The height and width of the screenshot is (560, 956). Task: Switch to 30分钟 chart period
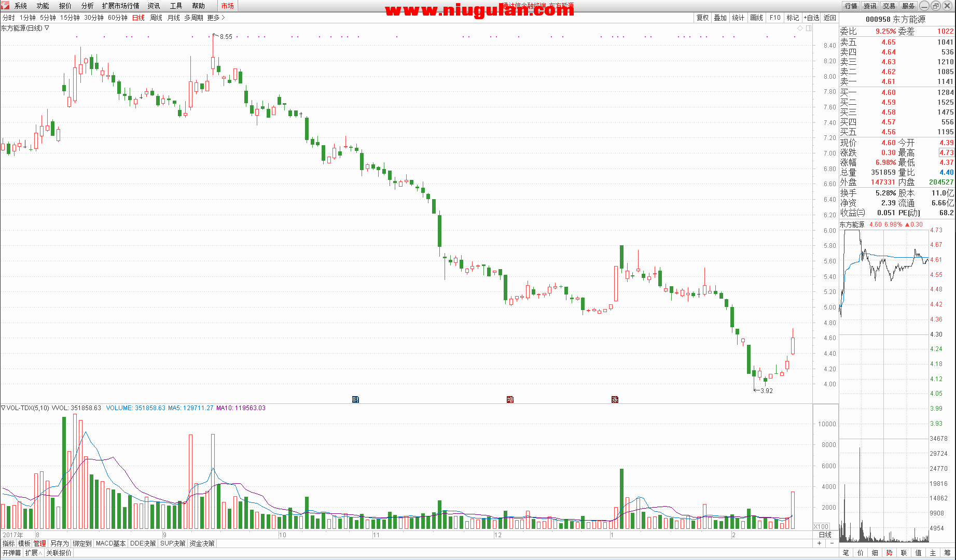(94, 18)
